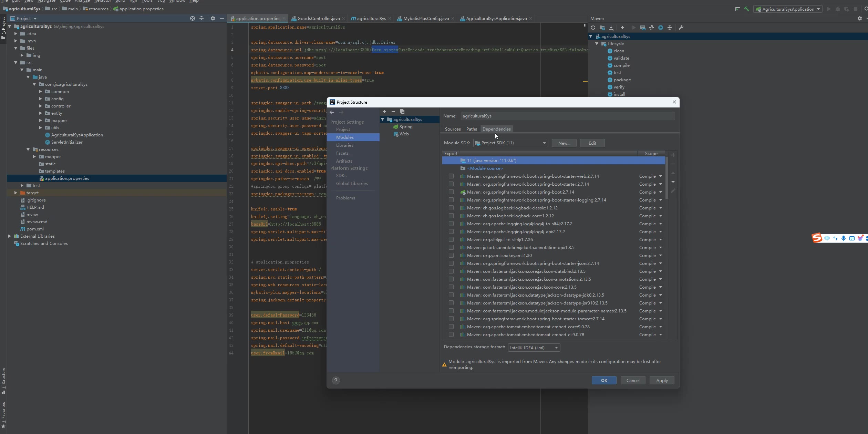Click dependencies list vertical scrollbar
The image size is (868, 434).
pos(667,178)
